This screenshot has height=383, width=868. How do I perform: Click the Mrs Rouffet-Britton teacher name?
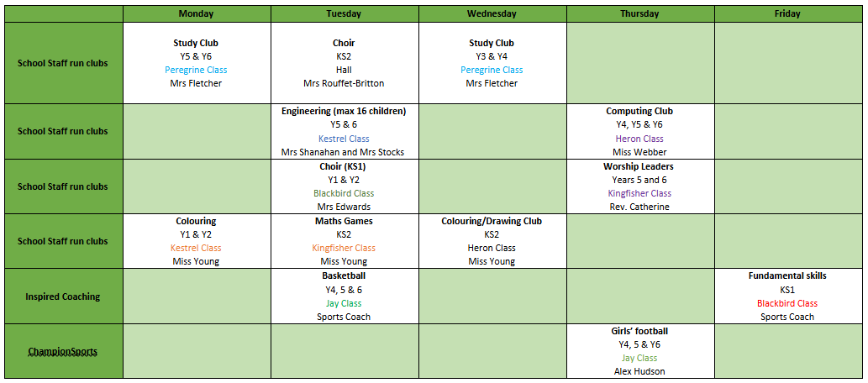pos(344,83)
